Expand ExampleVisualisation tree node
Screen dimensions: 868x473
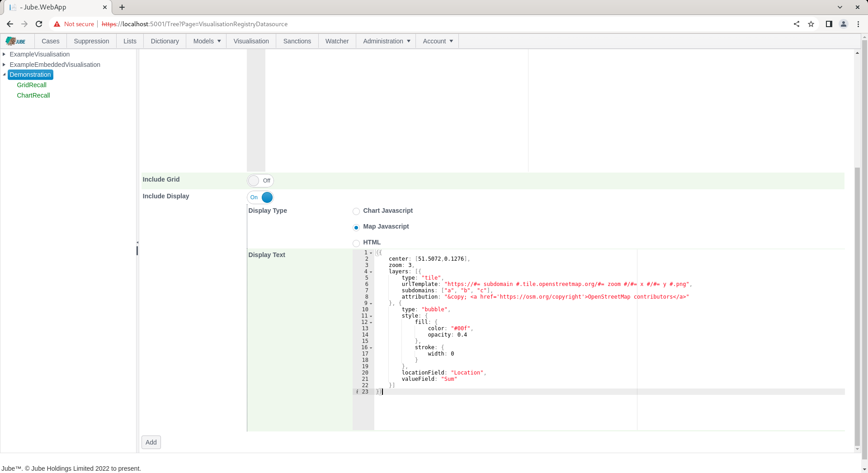(4, 54)
